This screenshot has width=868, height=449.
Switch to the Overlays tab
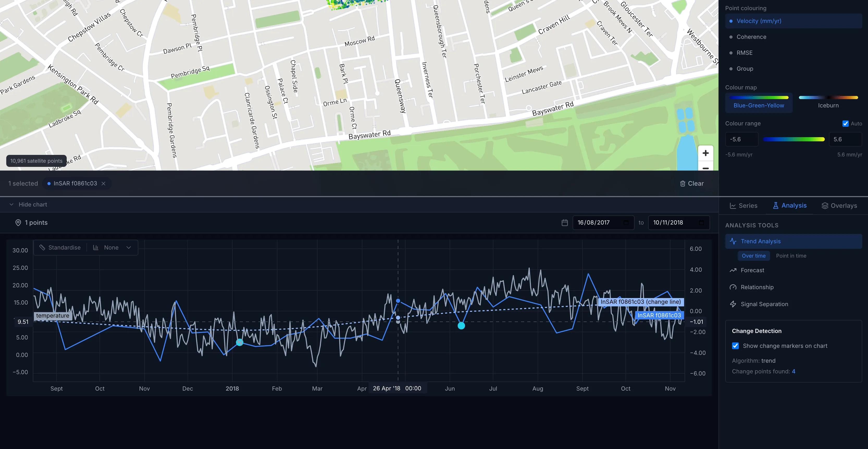click(x=839, y=206)
